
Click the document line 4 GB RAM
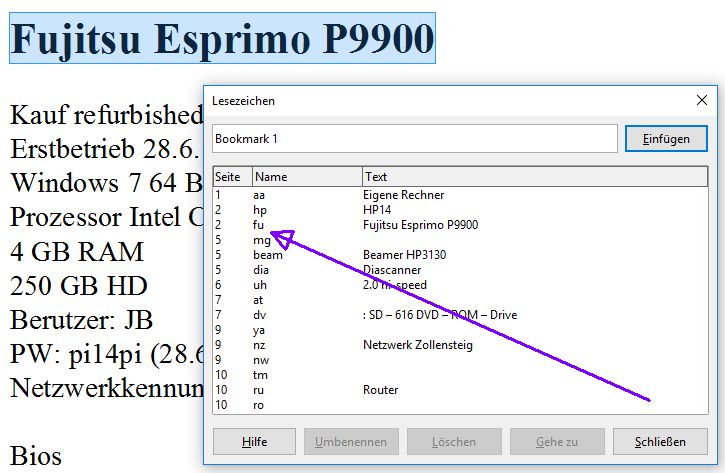pyautogui.click(x=77, y=252)
